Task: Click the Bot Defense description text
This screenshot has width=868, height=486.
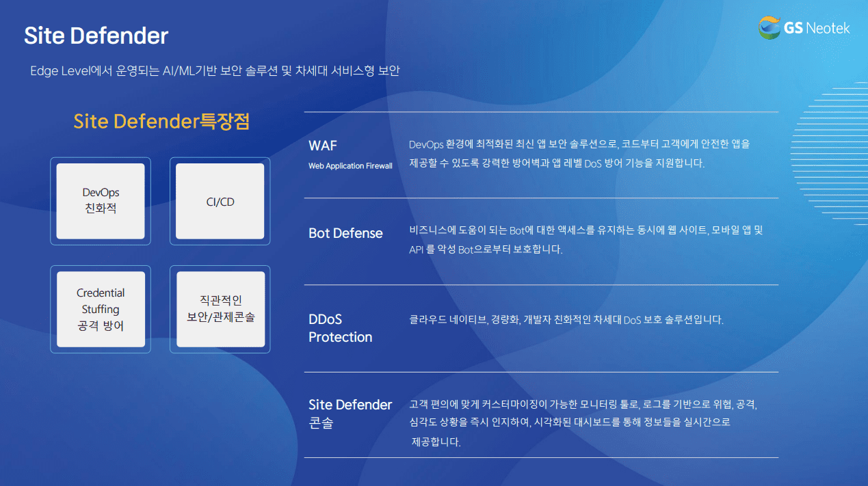Action: point(586,240)
